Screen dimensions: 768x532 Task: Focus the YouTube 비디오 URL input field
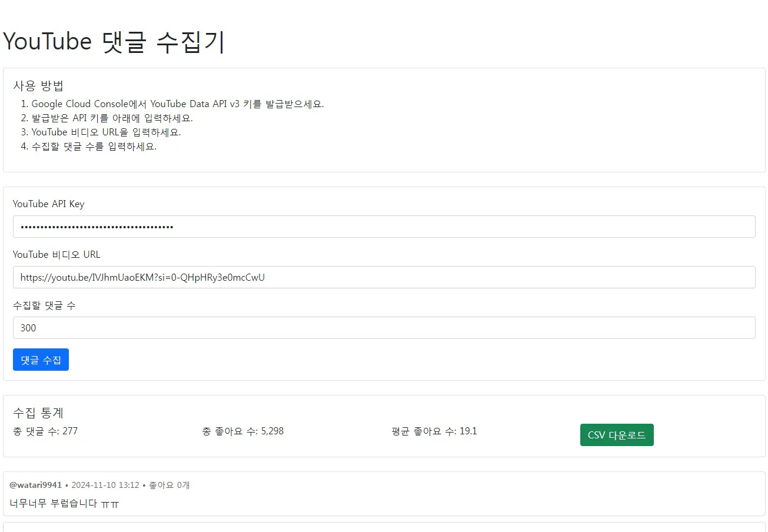(384, 277)
